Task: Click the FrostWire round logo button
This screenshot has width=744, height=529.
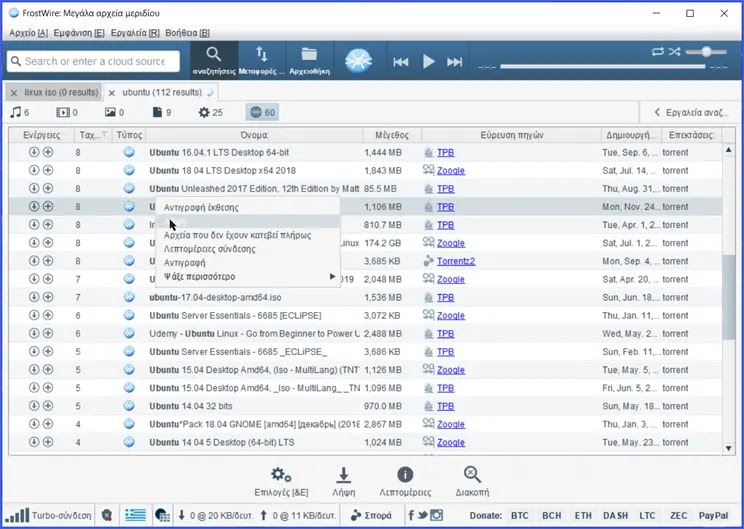Action: (x=358, y=61)
